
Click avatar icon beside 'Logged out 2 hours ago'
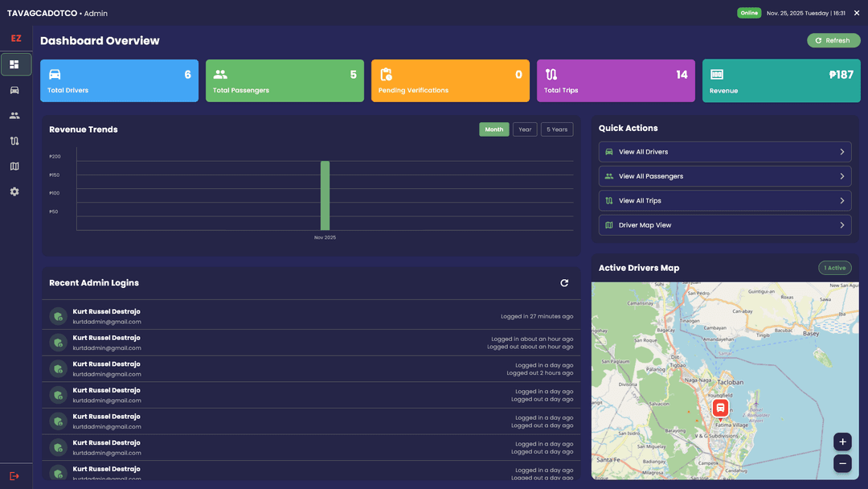58,369
